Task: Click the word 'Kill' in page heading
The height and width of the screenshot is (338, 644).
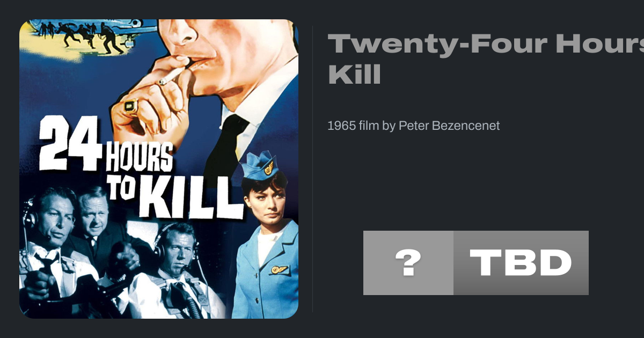Action: [354, 74]
